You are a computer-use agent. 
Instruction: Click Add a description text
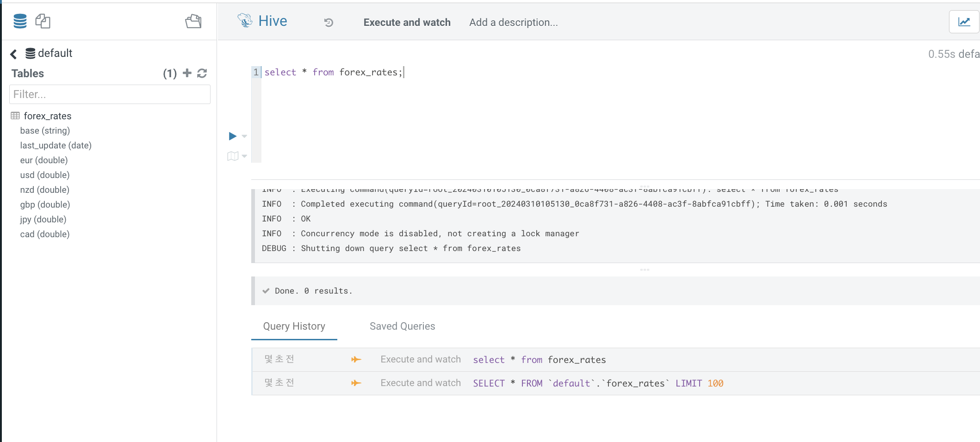point(513,23)
